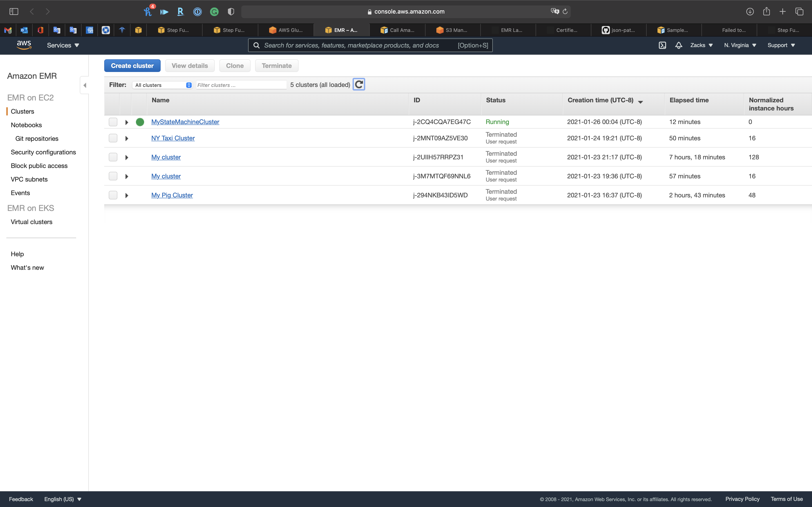
Task: Toggle the browser sidebar icon
Action: point(14,11)
